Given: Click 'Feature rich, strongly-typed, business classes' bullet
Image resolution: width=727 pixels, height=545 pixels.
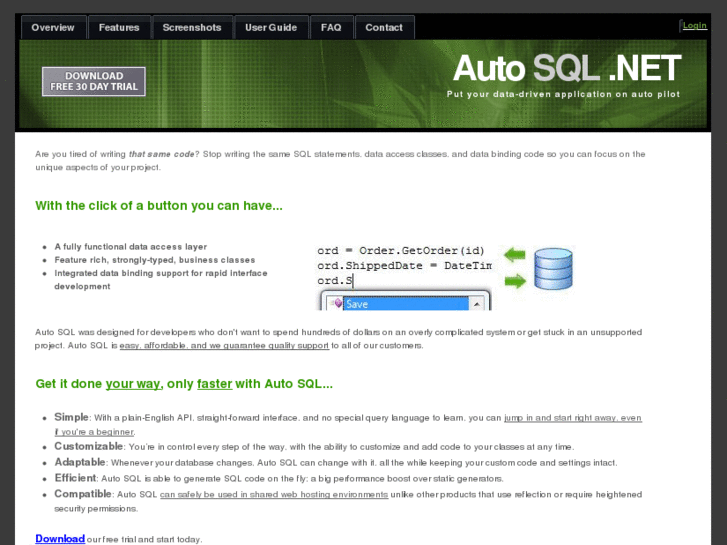Looking at the screenshot, I should (155, 260).
